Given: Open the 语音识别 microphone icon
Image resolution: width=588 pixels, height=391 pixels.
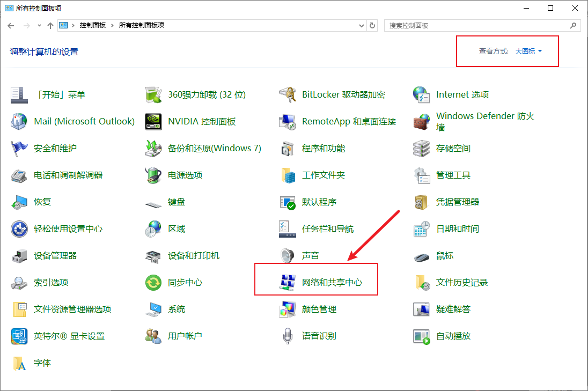Looking at the screenshot, I should [x=288, y=336].
